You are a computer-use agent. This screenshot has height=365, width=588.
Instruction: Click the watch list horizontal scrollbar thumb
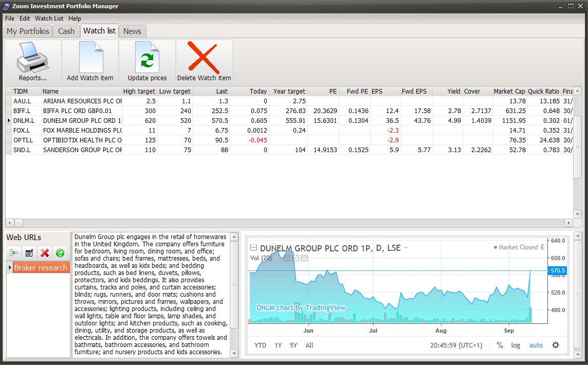[x=19, y=223]
